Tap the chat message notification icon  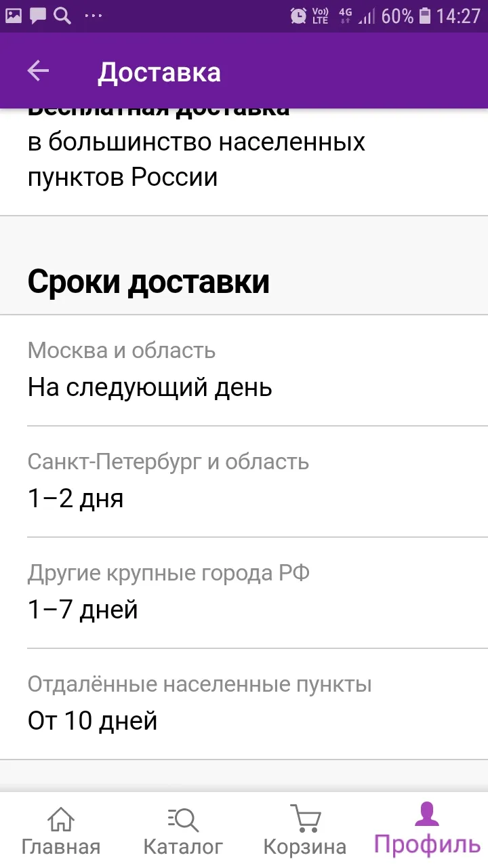click(38, 16)
